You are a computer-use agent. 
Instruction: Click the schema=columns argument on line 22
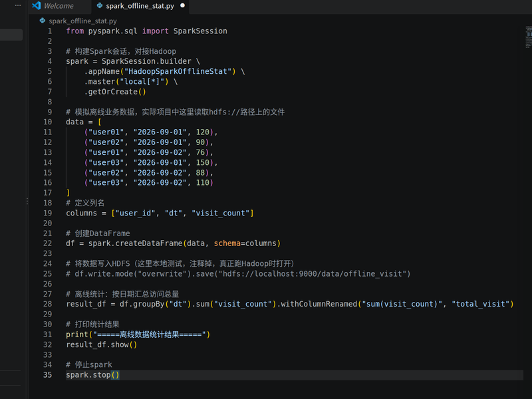coord(245,243)
